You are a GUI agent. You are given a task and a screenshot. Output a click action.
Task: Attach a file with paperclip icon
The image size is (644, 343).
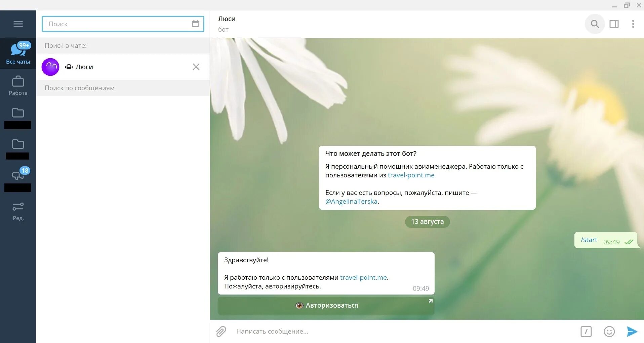click(221, 331)
